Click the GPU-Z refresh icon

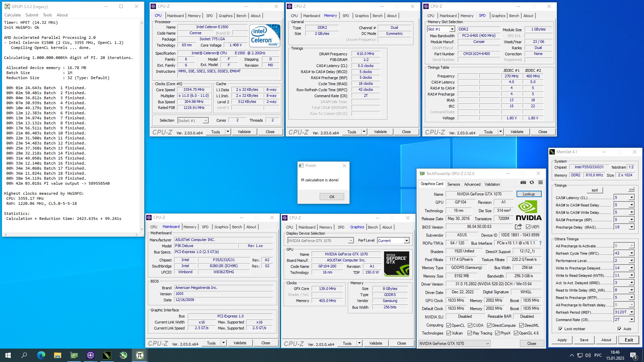pyautogui.click(x=532, y=183)
